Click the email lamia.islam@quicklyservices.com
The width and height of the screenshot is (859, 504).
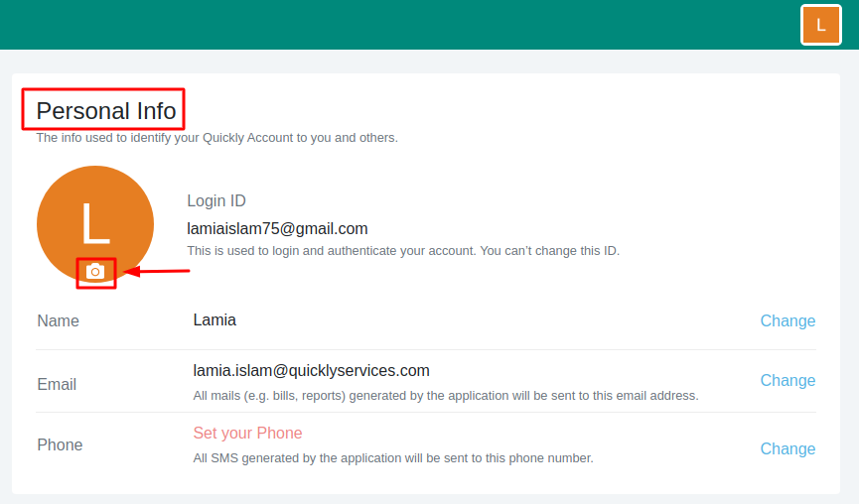[x=311, y=371]
